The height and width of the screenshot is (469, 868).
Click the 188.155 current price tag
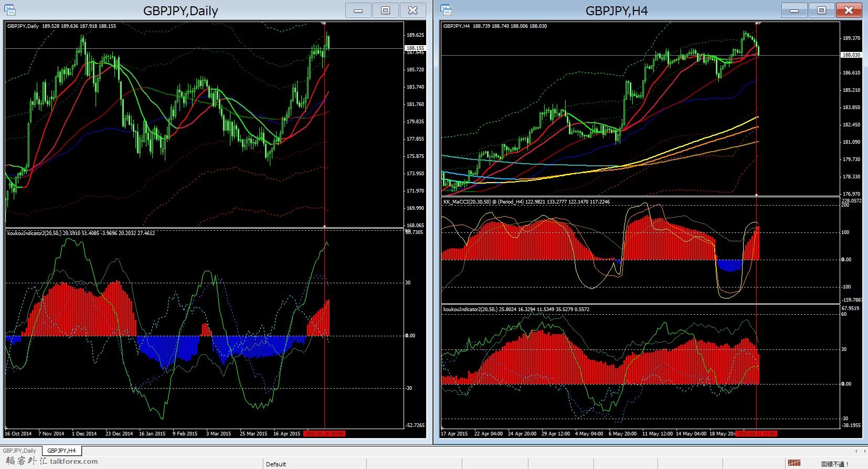[x=416, y=48]
